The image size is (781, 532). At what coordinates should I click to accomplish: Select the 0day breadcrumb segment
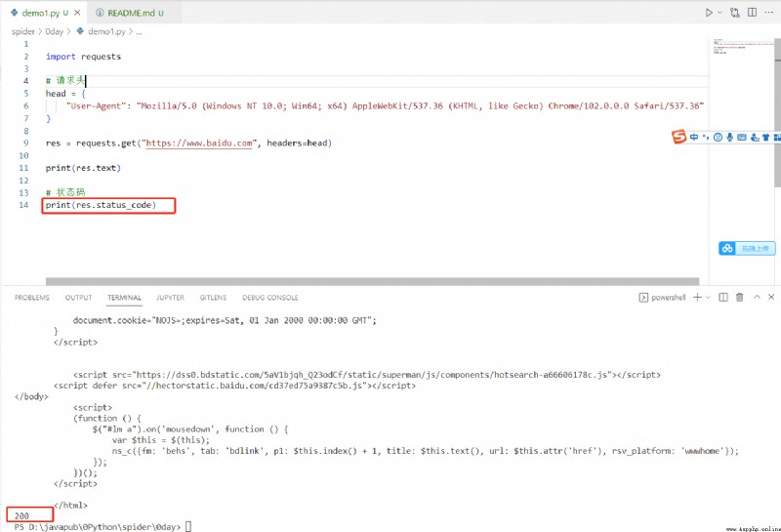coord(55,31)
